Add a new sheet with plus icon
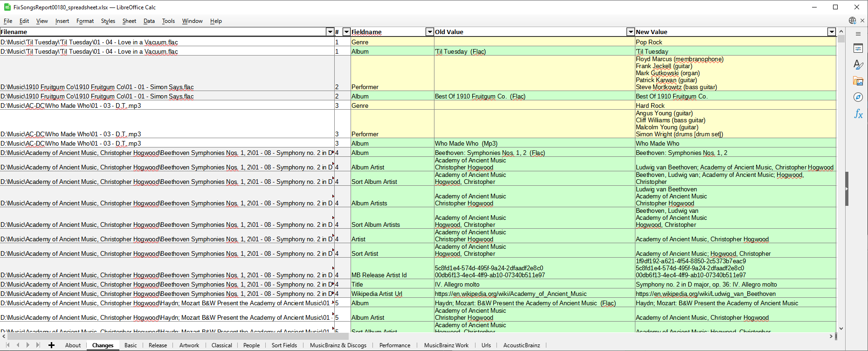 [51, 345]
